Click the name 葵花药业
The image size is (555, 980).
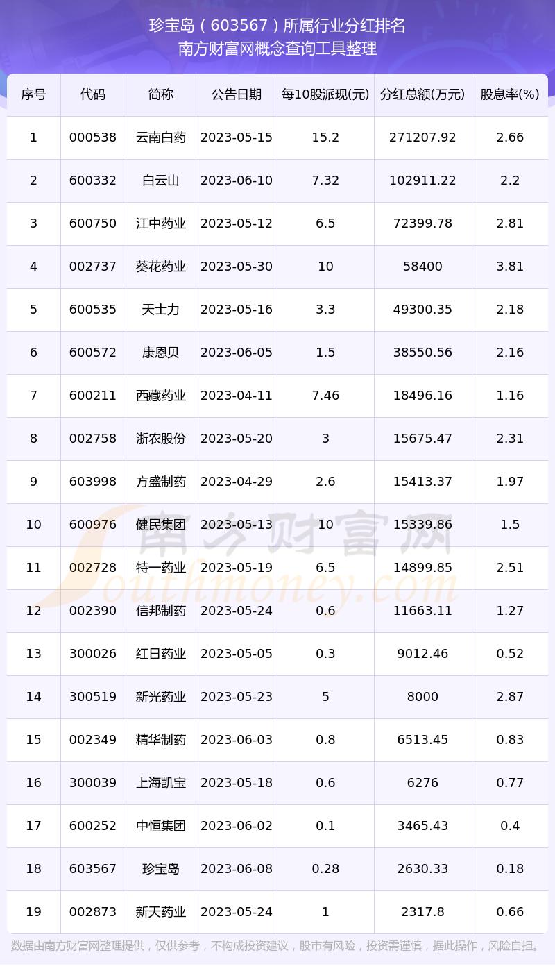[161, 267]
